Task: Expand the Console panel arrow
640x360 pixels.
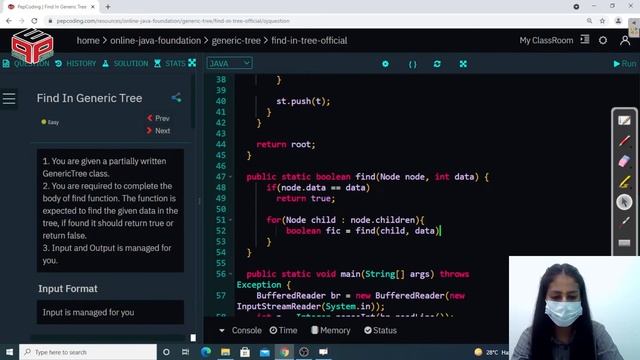Action: [222, 330]
